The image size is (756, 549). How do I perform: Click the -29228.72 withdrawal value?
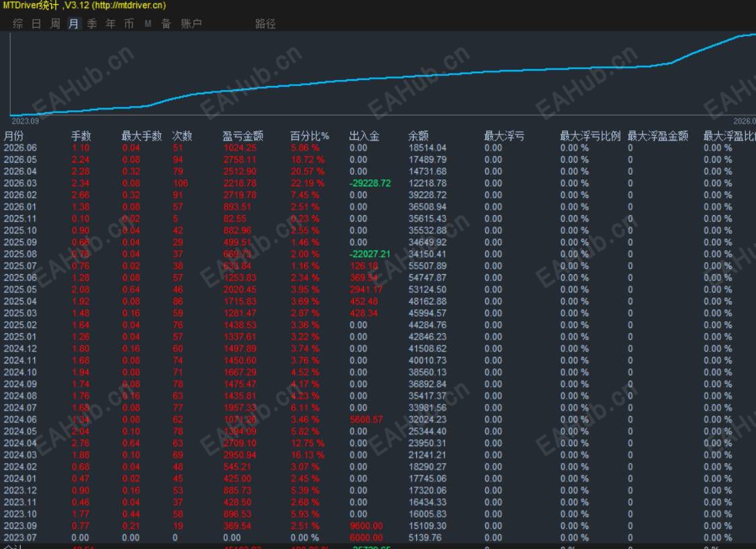point(371,183)
